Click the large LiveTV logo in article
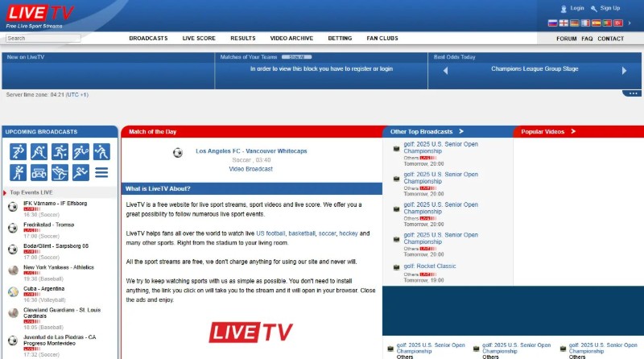This screenshot has height=359, width=644. coord(251,332)
